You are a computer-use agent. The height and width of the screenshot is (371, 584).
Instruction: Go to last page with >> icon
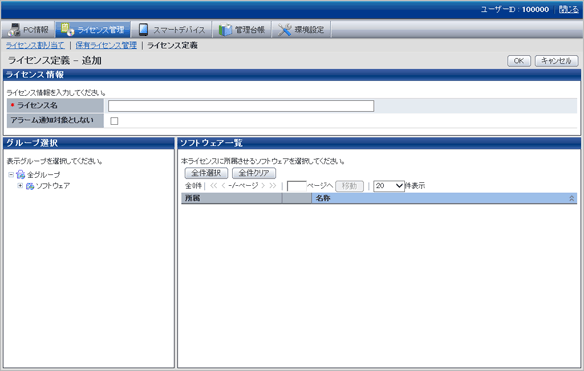point(273,186)
